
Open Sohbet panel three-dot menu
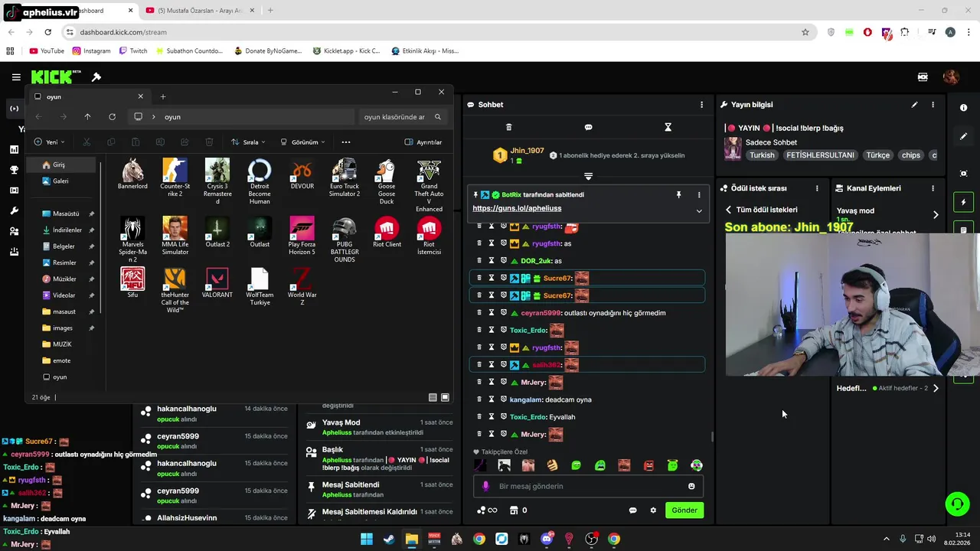click(x=701, y=105)
